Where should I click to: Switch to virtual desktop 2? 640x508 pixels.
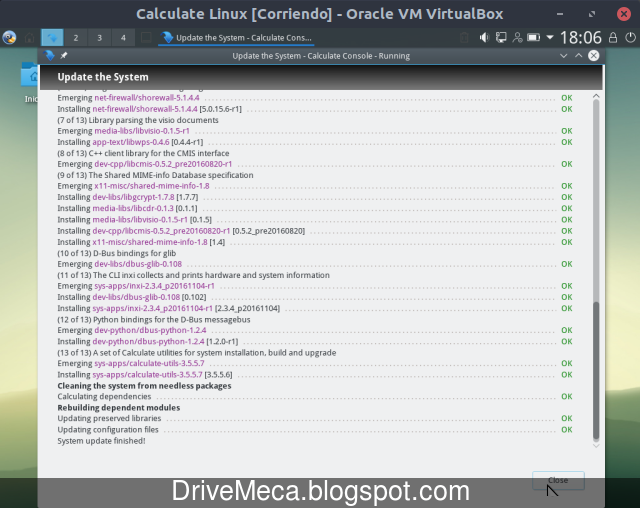point(76,38)
